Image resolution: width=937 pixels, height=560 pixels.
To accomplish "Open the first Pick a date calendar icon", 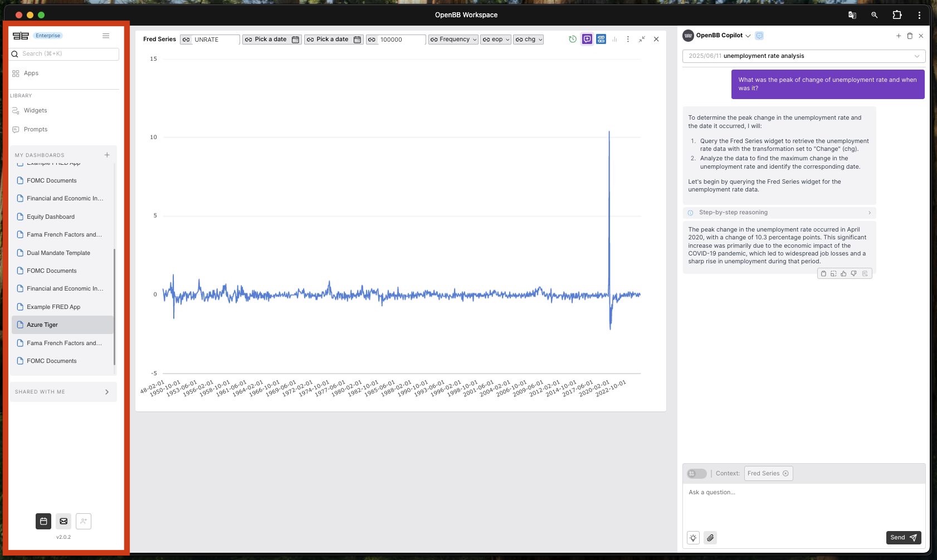I will 295,40.
